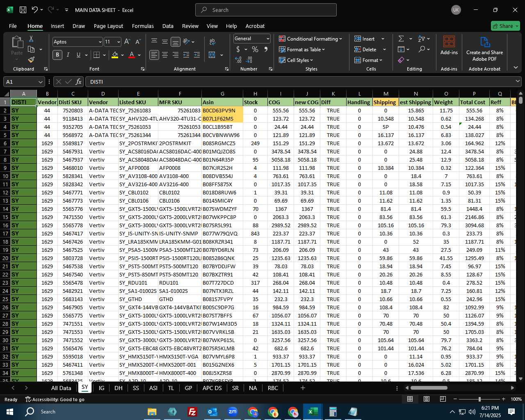Click Fill Color paint bucket
Screen dimensions: 525x420
coord(115,55)
